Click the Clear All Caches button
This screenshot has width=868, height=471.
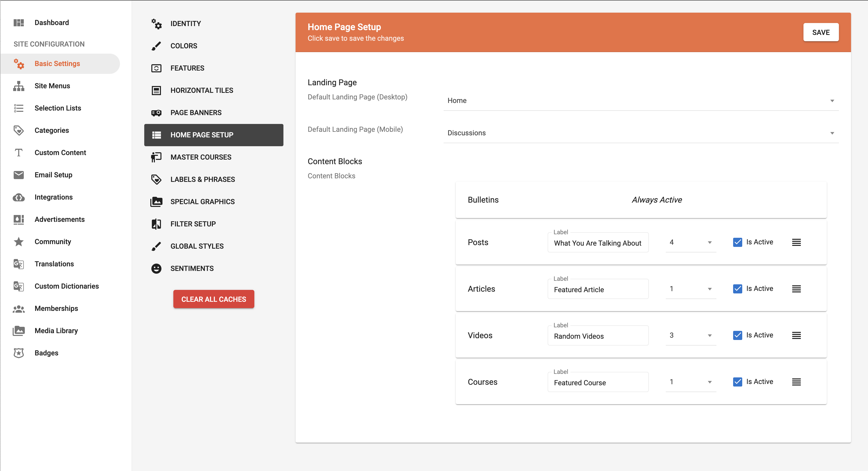point(214,299)
